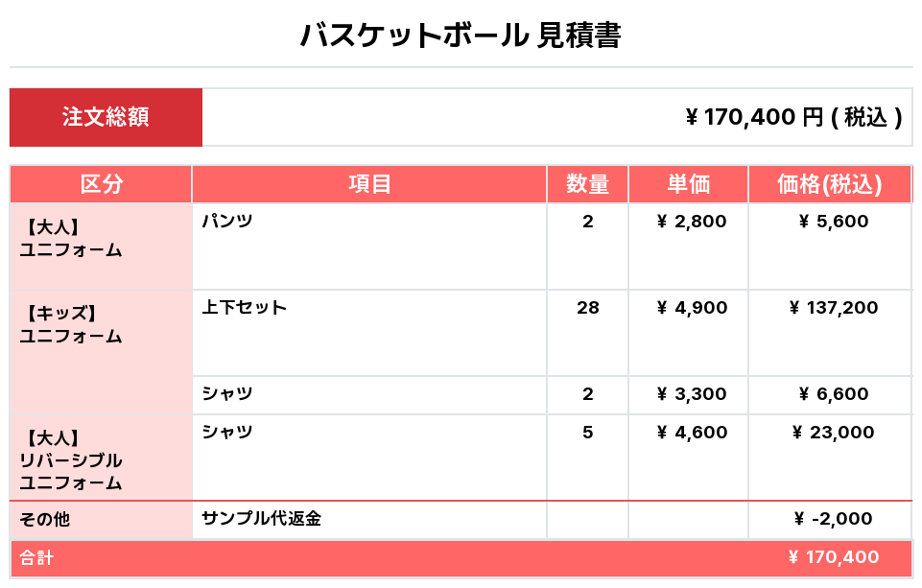Select the 価格(税込) column header
922x588 pixels.
pyautogui.click(x=829, y=184)
